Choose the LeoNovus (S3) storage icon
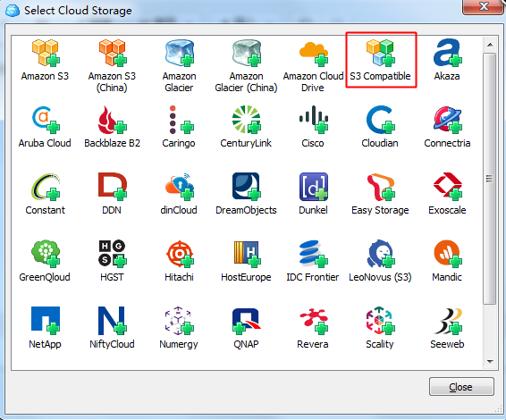Viewport: 506px width, 420px height. [381, 254]
